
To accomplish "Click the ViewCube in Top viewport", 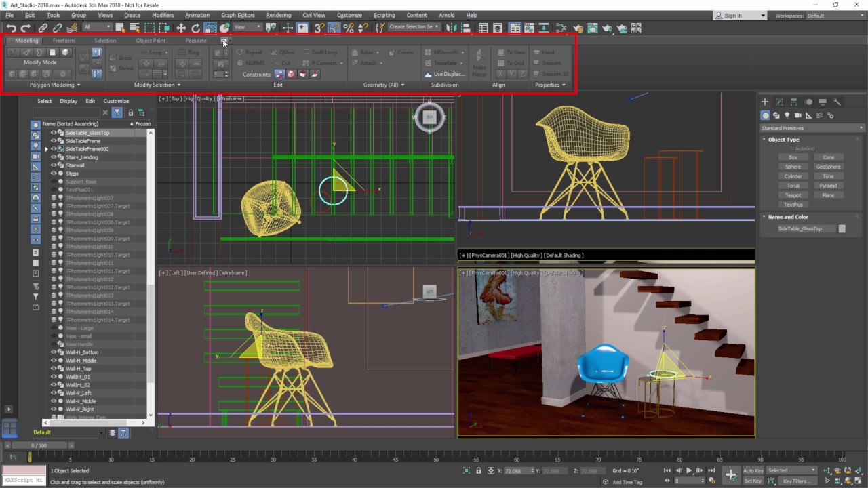I will pos(429,117).
